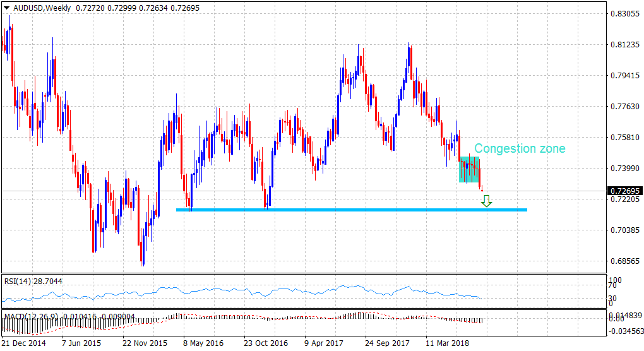Select the 22 Nov 2015 date label
Screen dimensions: 644x351
point(145,343)
